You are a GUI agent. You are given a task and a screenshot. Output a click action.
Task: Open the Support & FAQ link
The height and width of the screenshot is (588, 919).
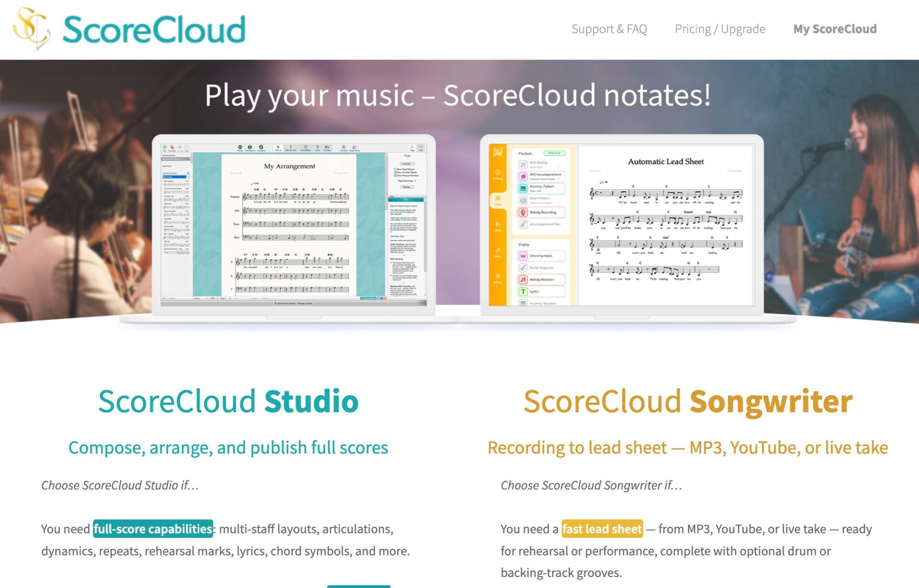[609, 29]
